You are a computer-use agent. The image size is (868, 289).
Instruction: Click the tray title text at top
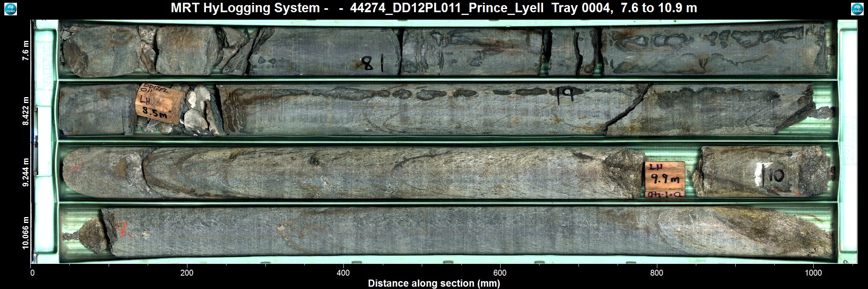pyautogui.click(x=434, y=8)
